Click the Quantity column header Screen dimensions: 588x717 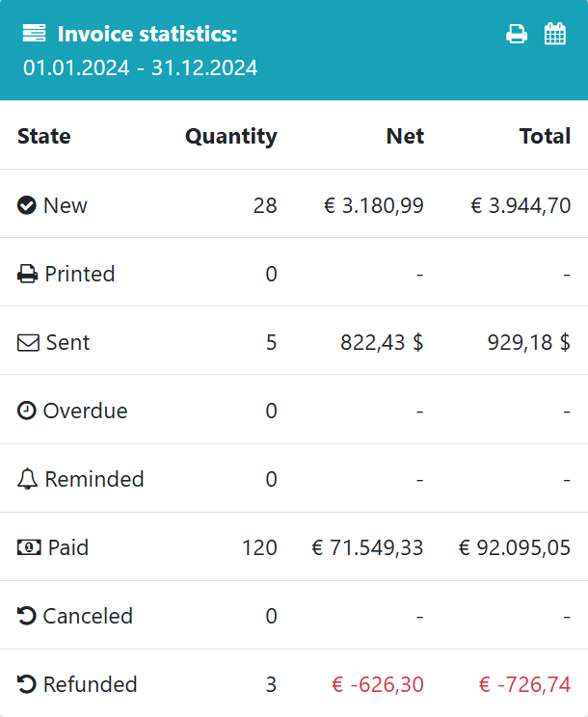(230, 136)
